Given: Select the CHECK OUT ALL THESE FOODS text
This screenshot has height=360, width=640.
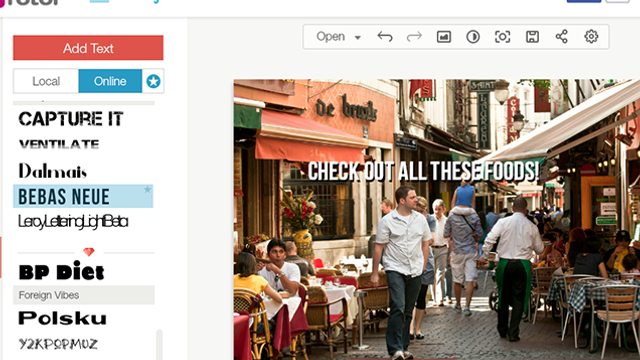Looking at the screenshot, I should [x=423, y=171].
